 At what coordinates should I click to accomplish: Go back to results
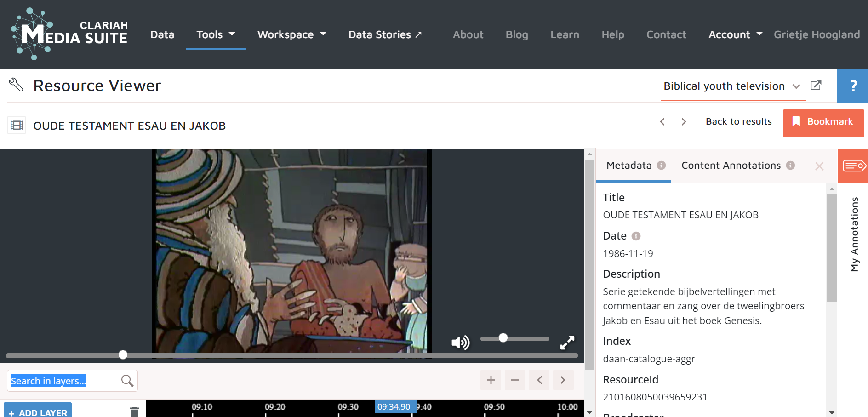click(x=738, y=121)
